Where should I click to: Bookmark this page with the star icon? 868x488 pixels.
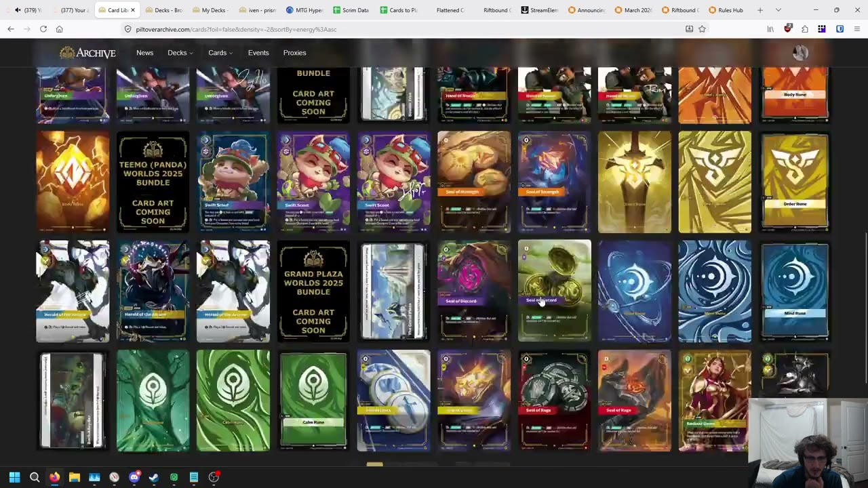(702, 29)
